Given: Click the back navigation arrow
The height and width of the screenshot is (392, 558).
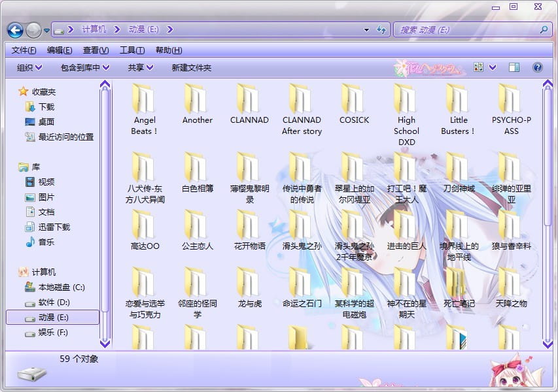Looking at the screenshot, I should (14, 29).
